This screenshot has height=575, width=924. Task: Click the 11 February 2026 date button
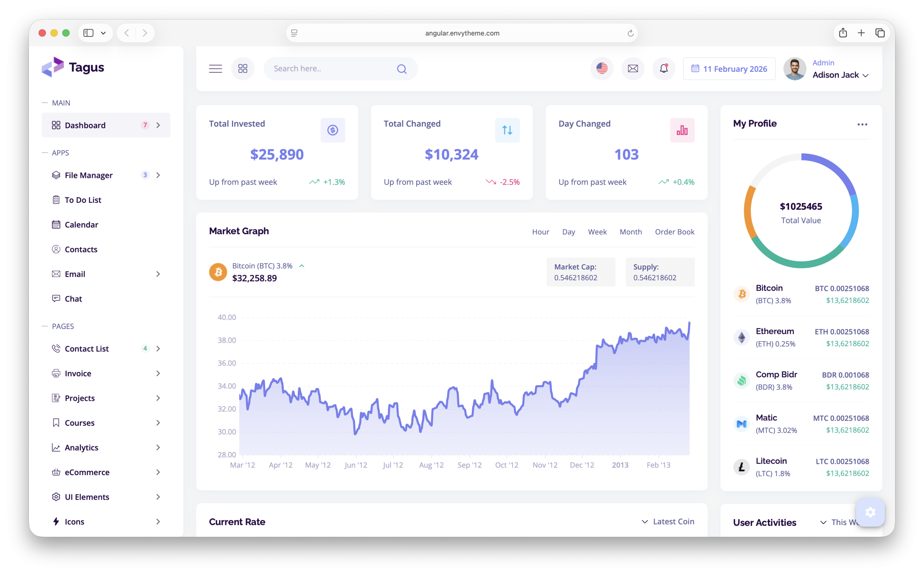[729, 69]
